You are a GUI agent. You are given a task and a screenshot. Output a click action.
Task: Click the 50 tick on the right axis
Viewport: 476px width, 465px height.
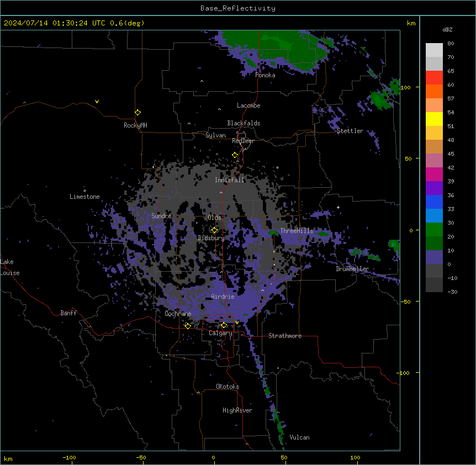(x=408, y=158)
